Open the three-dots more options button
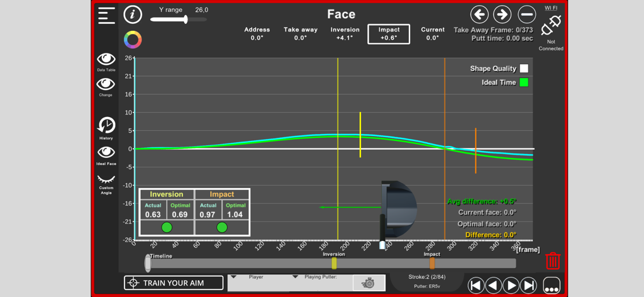 point(551,286)
